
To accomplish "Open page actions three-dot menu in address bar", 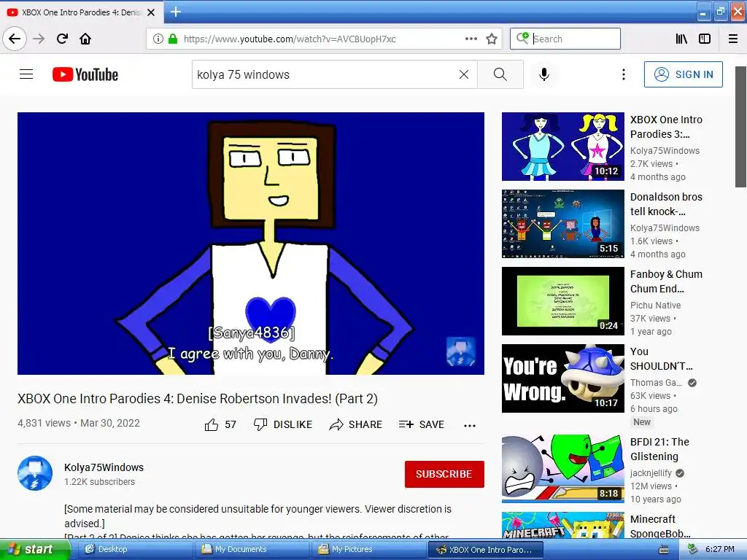I will [471, 39].
